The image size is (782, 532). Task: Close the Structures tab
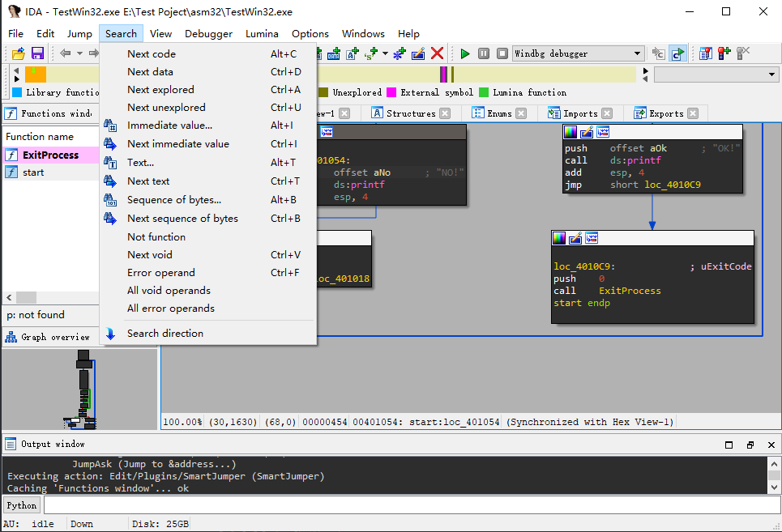(445, 113)
